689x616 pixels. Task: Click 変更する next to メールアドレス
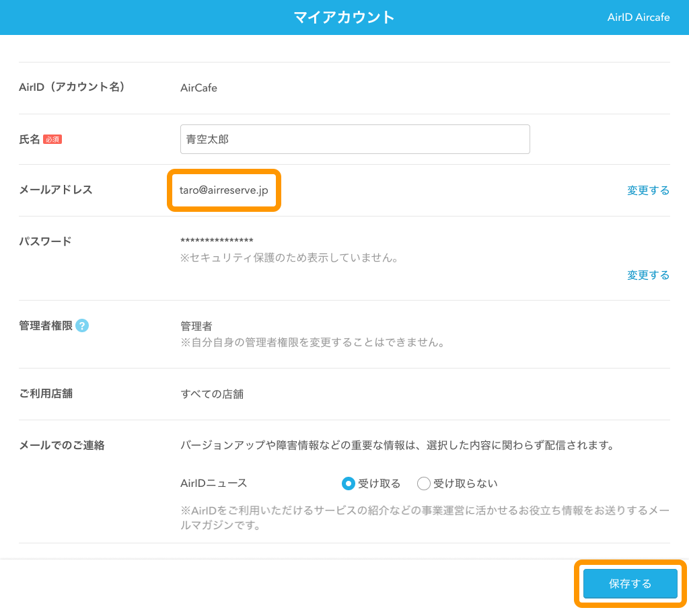pos(648,190)
